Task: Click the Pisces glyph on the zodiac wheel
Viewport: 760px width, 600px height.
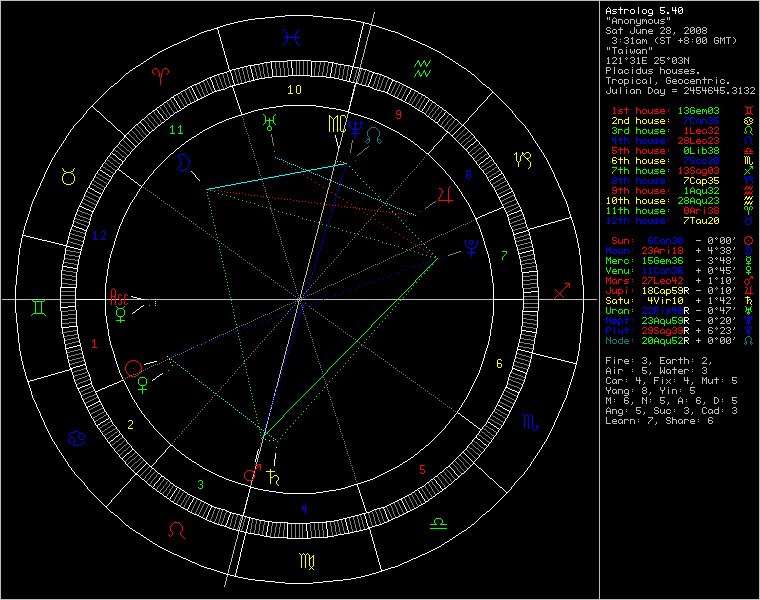Action: (x=292, y=39)
